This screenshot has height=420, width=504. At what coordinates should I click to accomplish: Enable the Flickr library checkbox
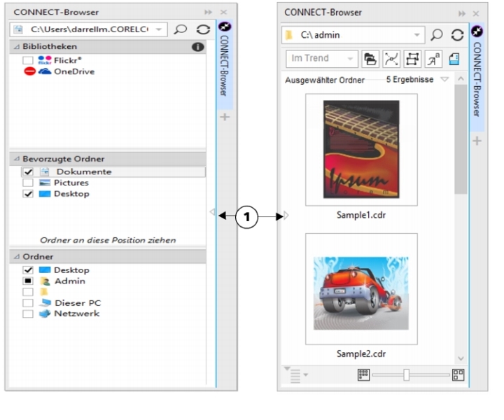29,61
